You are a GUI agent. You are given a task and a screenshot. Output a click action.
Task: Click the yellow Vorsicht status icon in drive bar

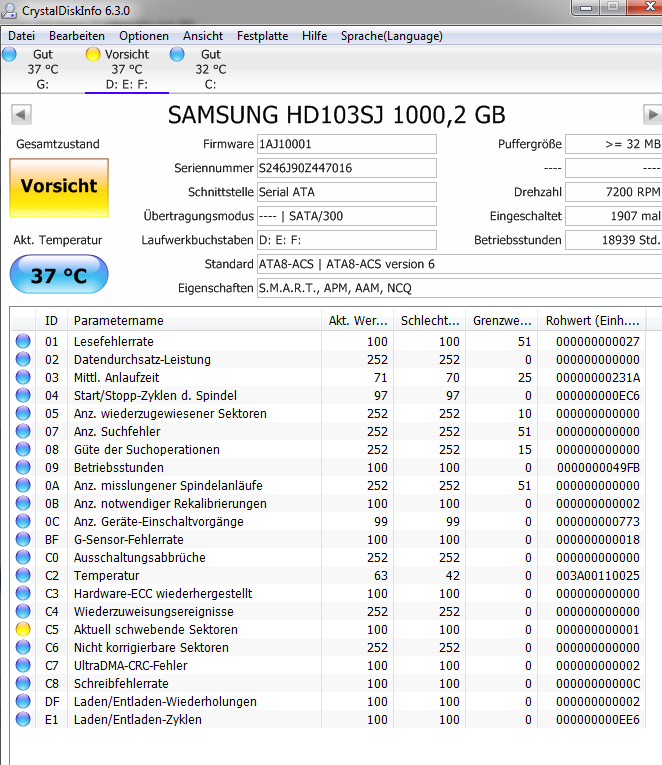(93, 54)
